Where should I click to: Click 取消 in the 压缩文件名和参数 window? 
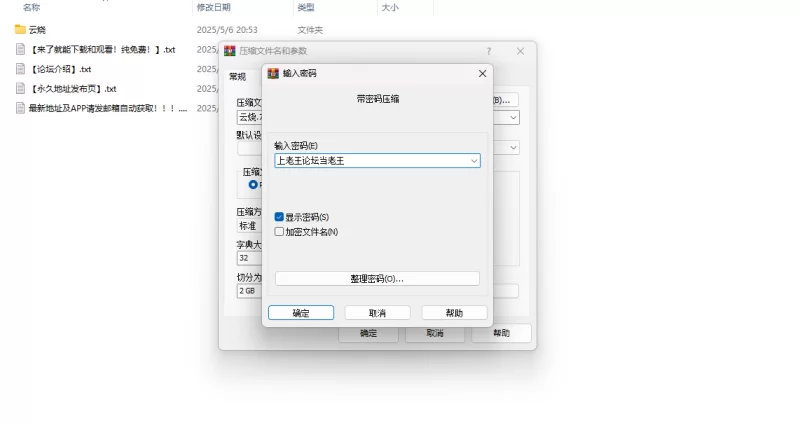tap(435, 333)
